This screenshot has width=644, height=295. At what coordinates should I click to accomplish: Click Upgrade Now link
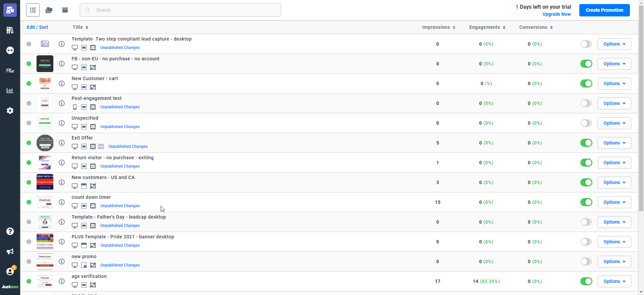pyautogui.click(x=556, y=14)
